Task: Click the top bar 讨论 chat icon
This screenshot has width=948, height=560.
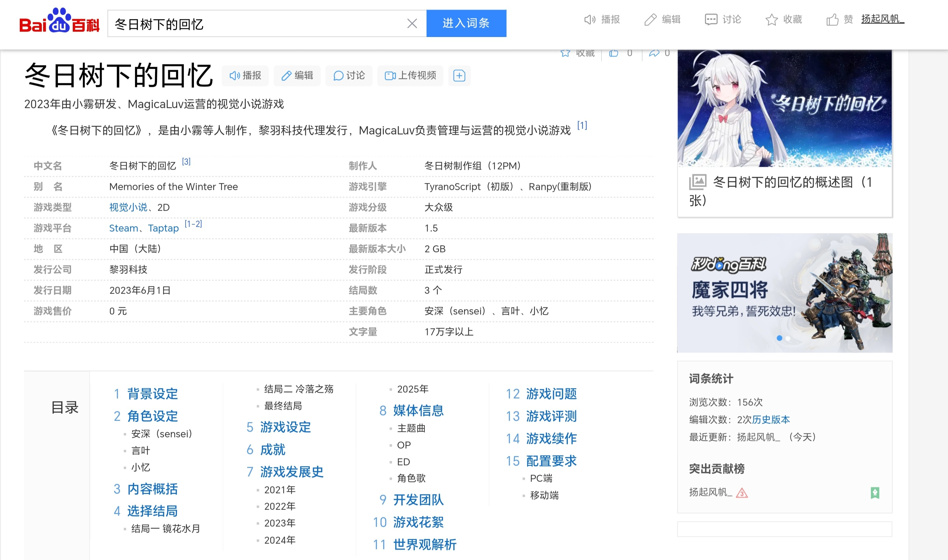Action: [711, 20]
